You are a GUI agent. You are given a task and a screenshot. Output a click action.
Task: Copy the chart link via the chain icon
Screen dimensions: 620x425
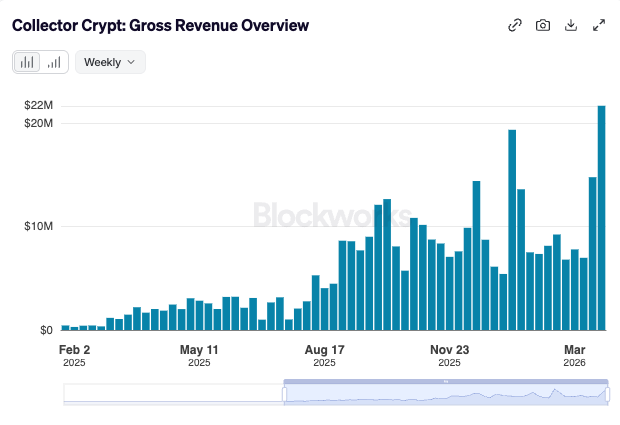pyautogui.click(x=514, y=25)
